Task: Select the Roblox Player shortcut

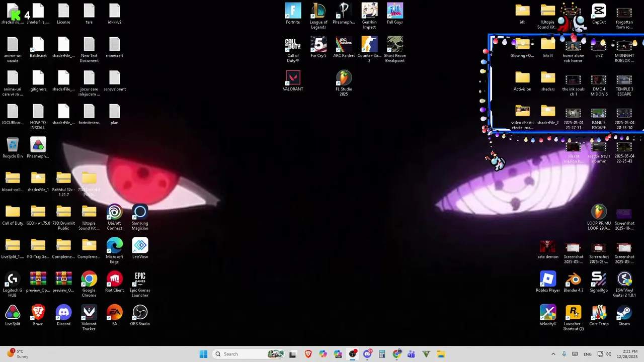Action: pos(548,282)
